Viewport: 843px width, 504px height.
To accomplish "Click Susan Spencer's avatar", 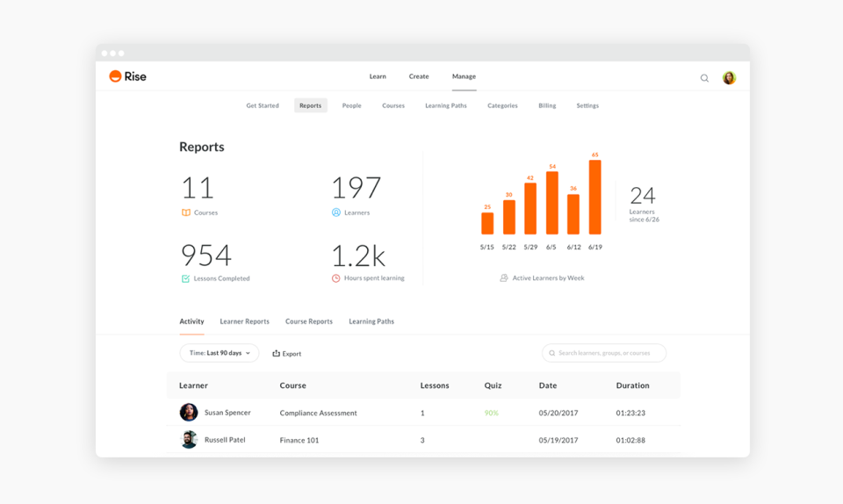I will click(189, 412).
